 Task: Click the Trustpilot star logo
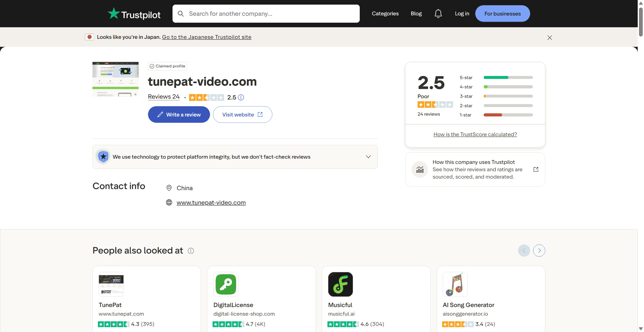coord(113,13)
